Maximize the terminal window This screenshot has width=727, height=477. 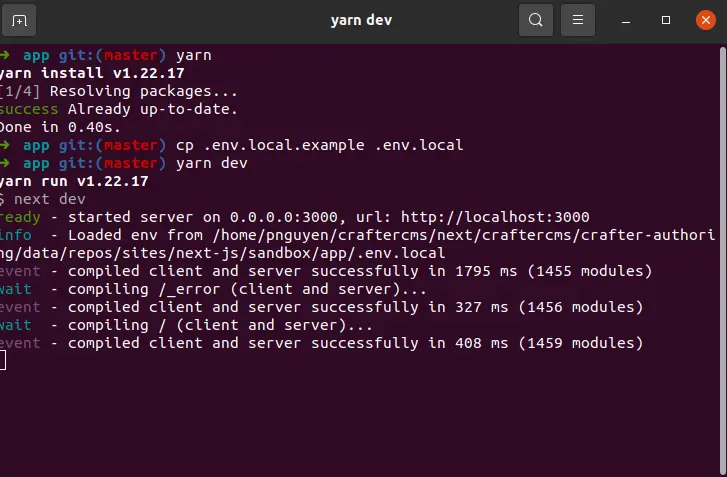[666, 20]
